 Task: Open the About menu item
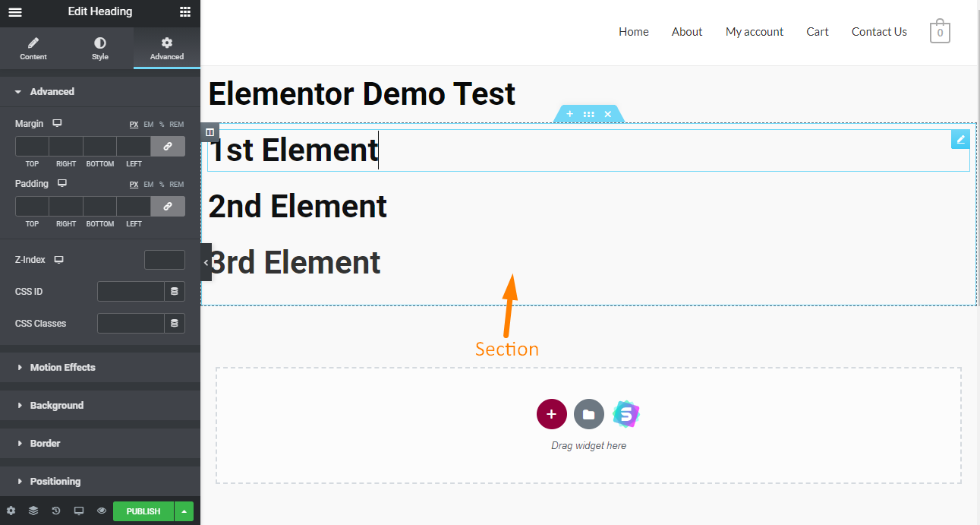pos(687,32)
